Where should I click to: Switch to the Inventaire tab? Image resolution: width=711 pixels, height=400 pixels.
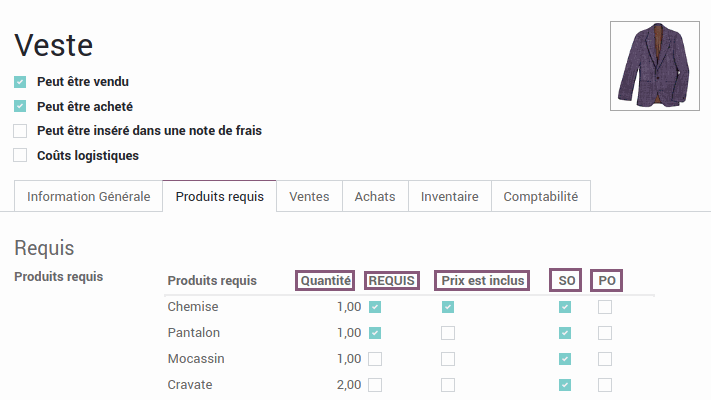449,196
